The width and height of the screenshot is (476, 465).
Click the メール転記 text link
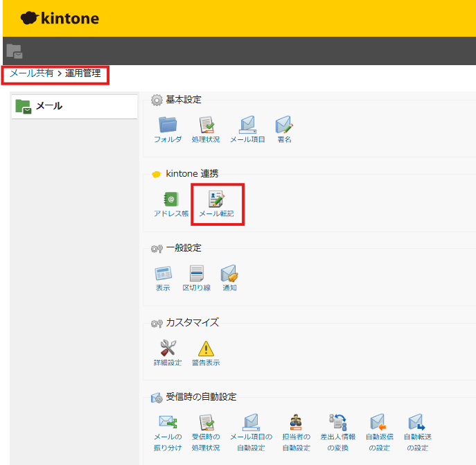216,213
